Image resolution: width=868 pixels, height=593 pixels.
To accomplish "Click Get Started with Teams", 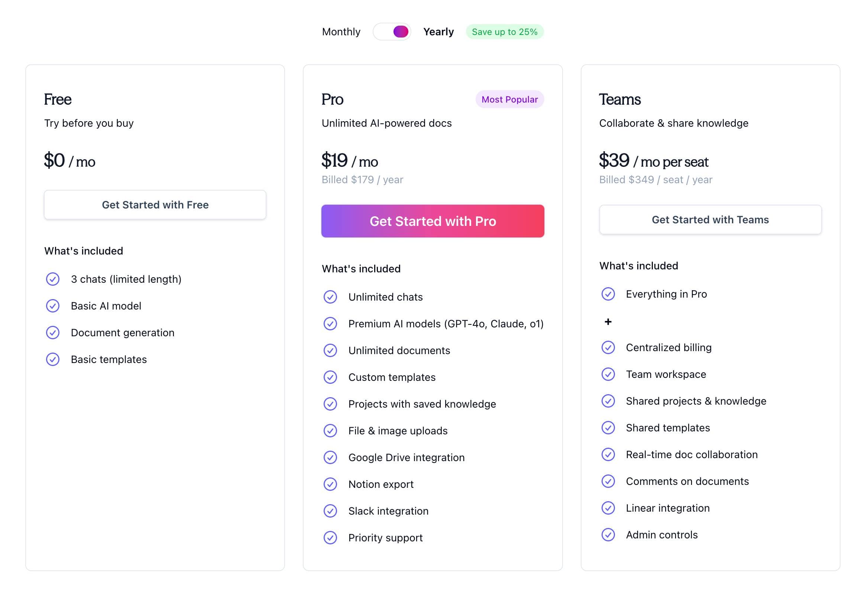I will (x=710, y=220).
